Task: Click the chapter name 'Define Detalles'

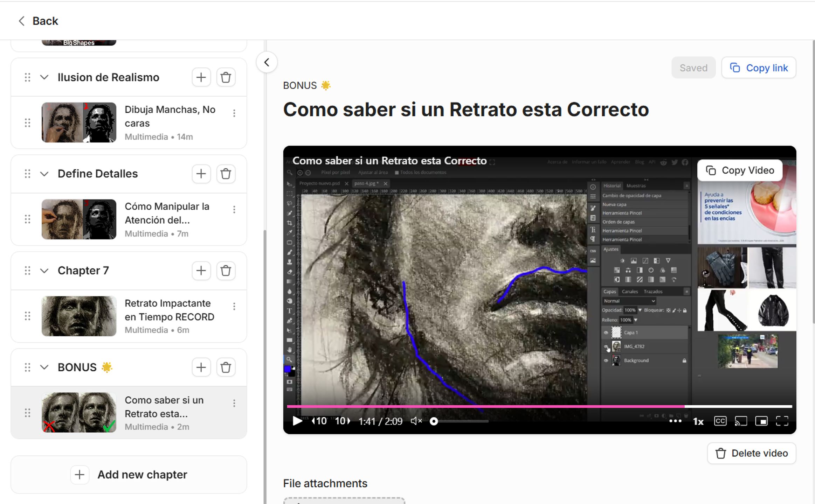Action: tap(98, 174)
